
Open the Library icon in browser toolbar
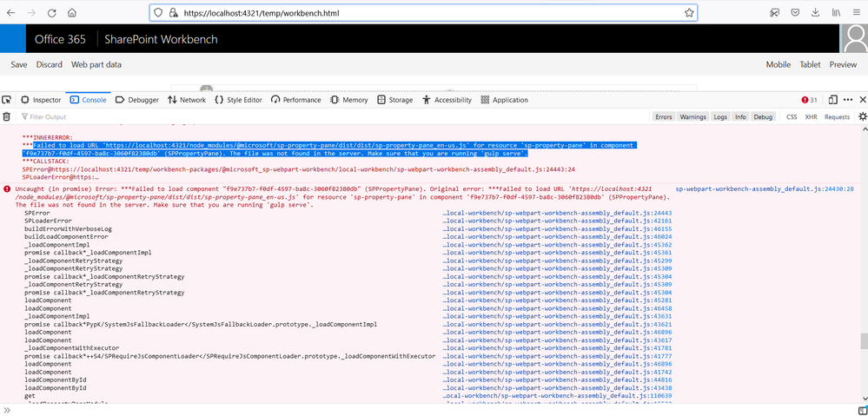pyautogui.click(x=837, y=13)
